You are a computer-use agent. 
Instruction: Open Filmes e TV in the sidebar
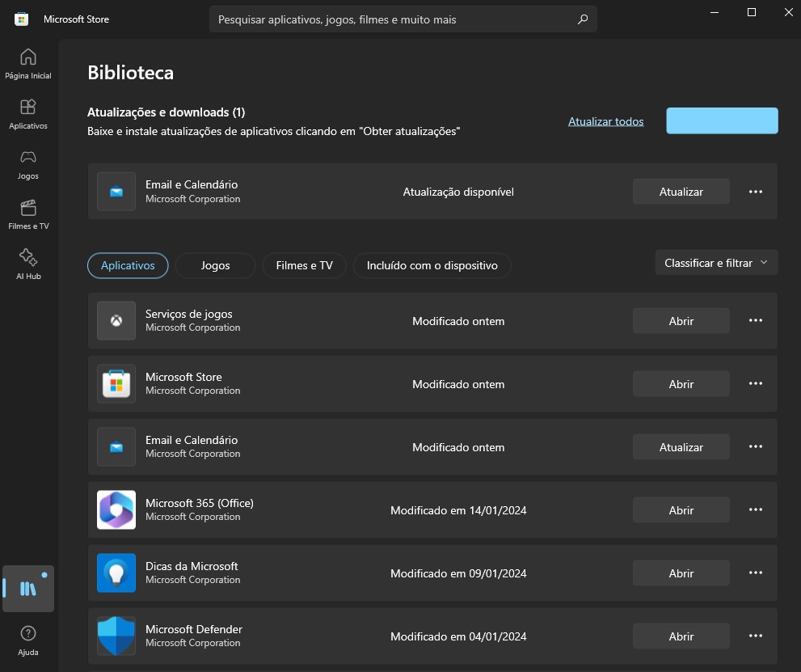click(28, 214)
